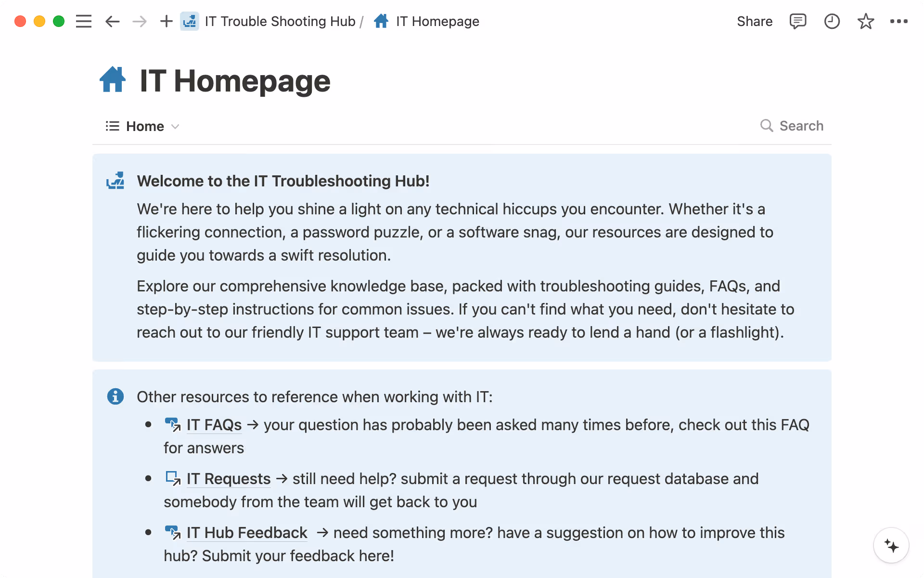Open the IT FAQs link

[x=214, y=425]
